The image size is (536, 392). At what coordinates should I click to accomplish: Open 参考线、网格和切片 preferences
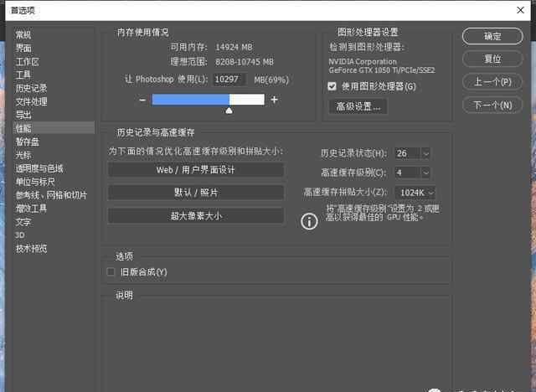click(51, 195)
